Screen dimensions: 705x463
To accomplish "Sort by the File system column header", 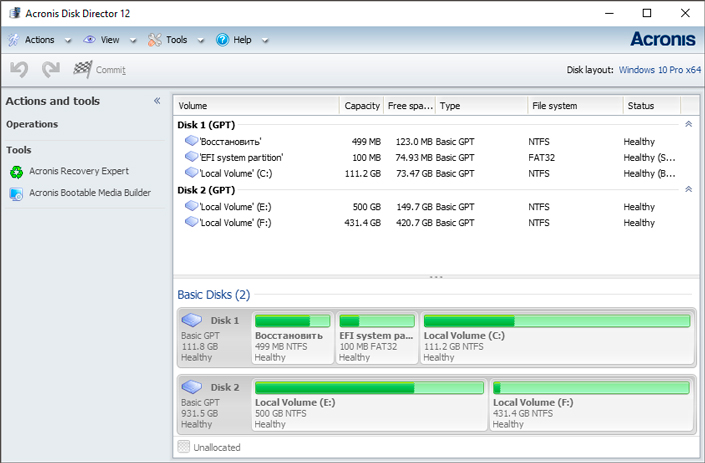I will point(576,106).
